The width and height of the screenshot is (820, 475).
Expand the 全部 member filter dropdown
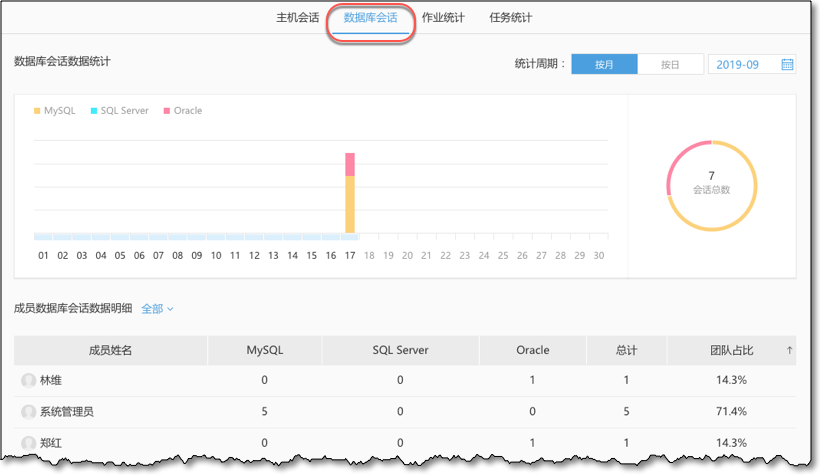pos(157,309)
